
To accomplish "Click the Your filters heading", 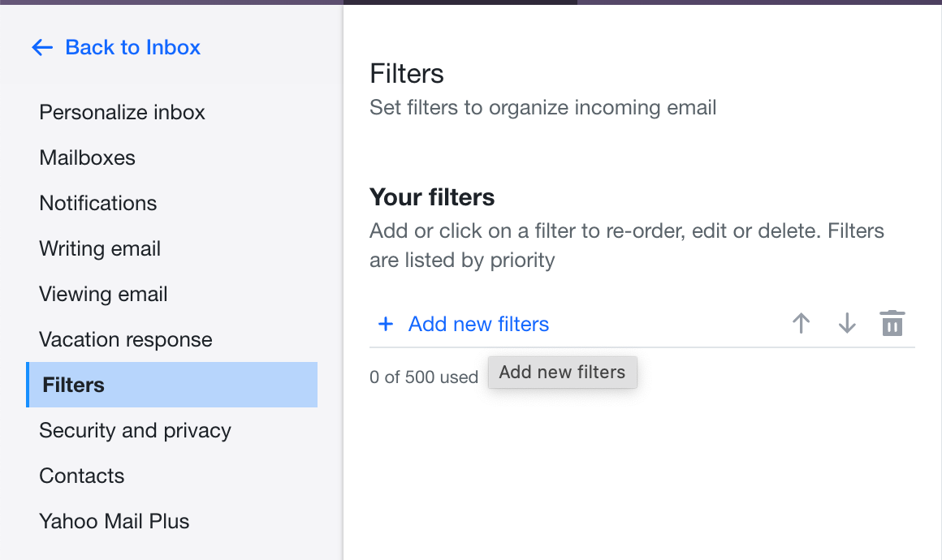I will pyautogui.click(x=432, y=196).
